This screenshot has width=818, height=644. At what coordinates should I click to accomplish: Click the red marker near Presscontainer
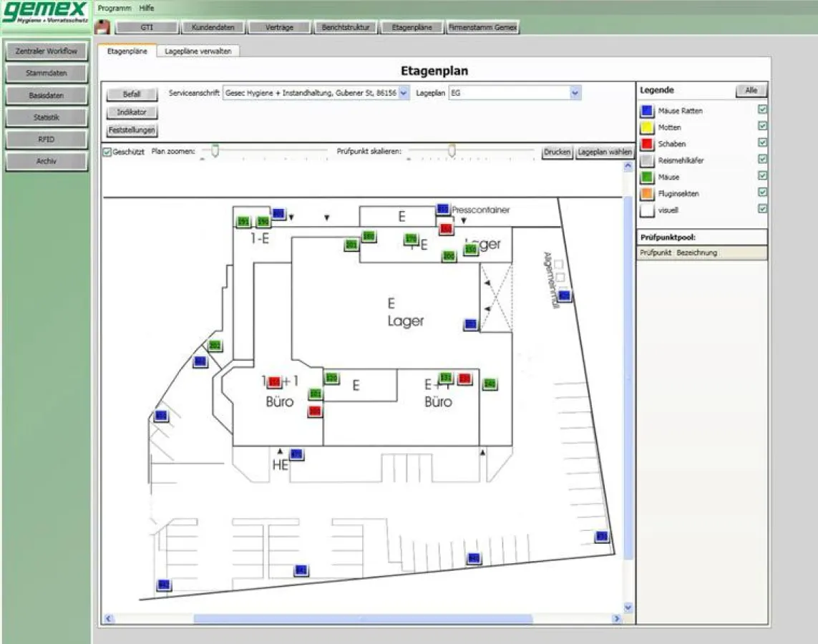pyautogui.click(x=446, y=229)
